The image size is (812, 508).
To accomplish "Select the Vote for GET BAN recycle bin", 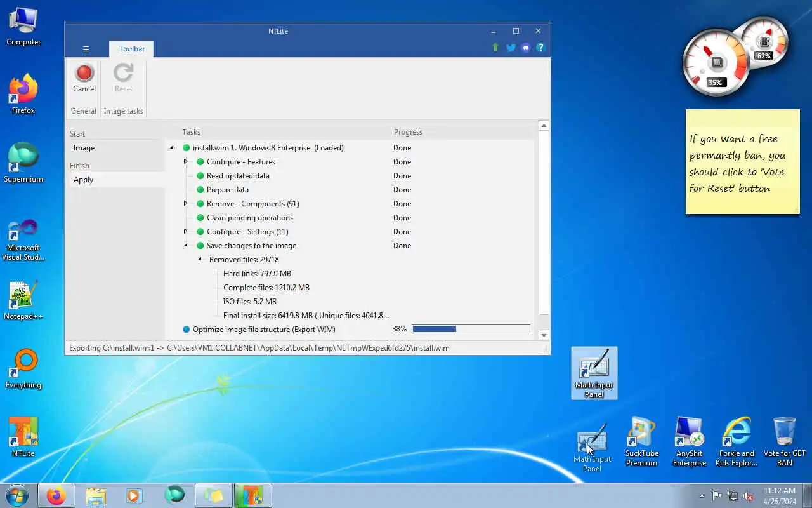I will point(785,442).
